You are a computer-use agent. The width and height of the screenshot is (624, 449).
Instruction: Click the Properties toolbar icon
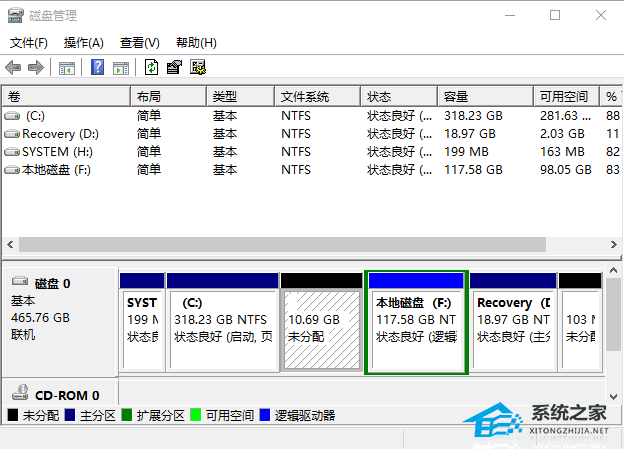tap(174, 68)
